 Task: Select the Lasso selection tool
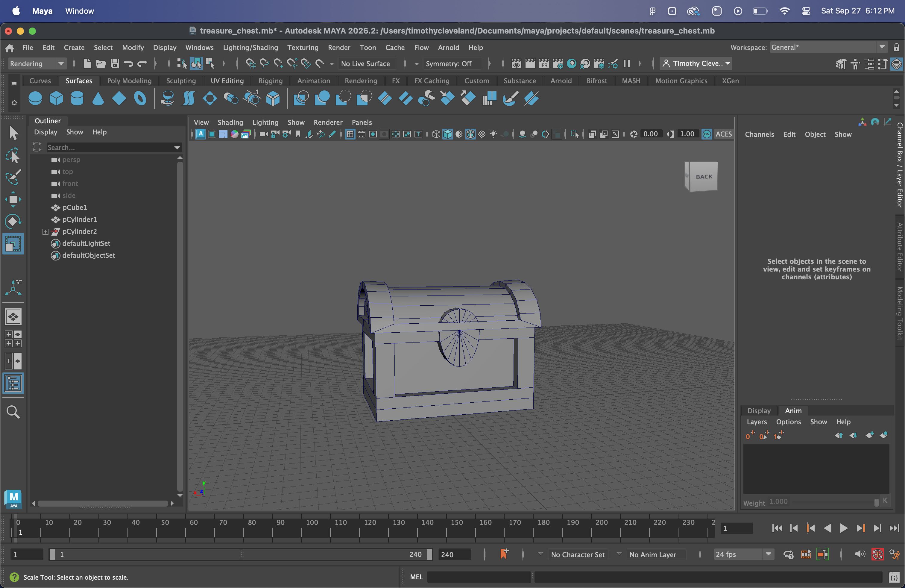coord(13,156)
